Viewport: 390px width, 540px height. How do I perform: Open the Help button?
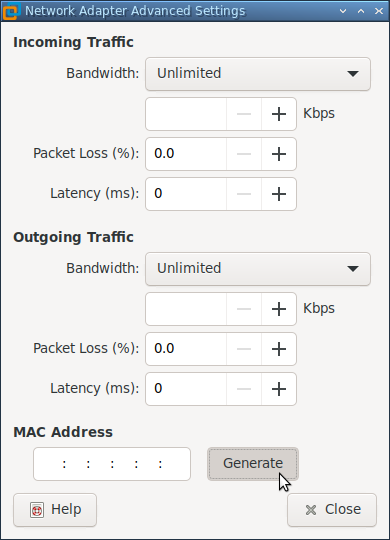coord(55,510)
